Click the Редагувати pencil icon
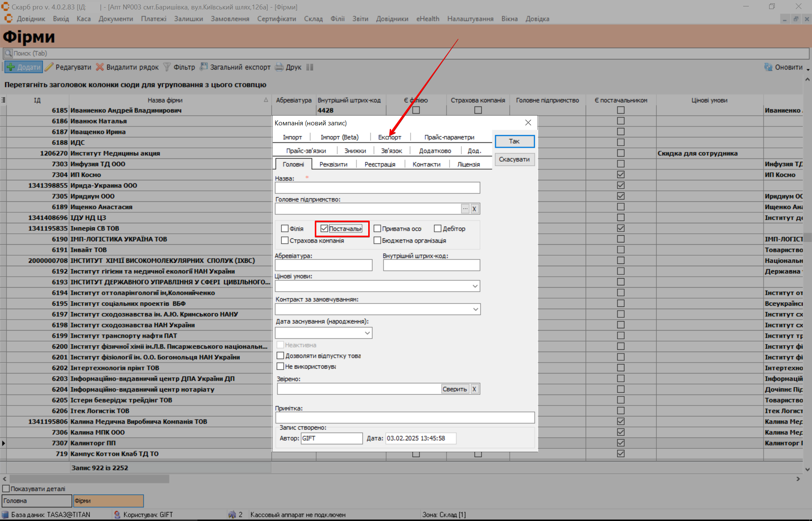 point(49,67)
